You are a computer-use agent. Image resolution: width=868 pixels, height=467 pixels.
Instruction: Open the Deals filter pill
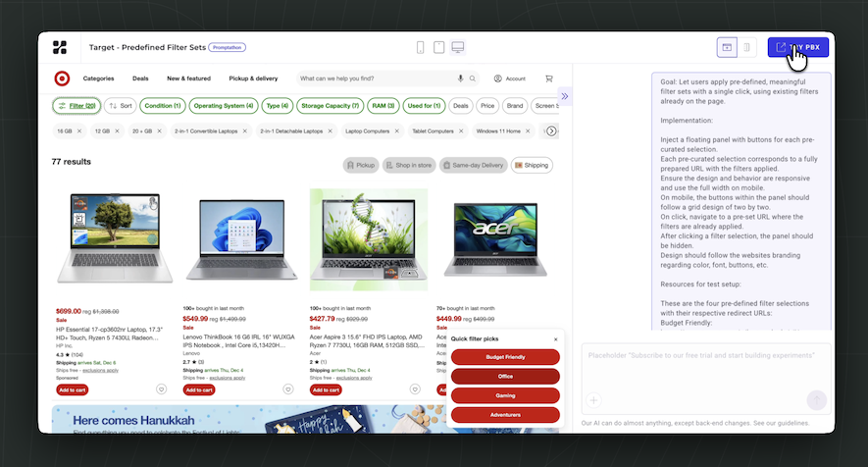[461, 106]
